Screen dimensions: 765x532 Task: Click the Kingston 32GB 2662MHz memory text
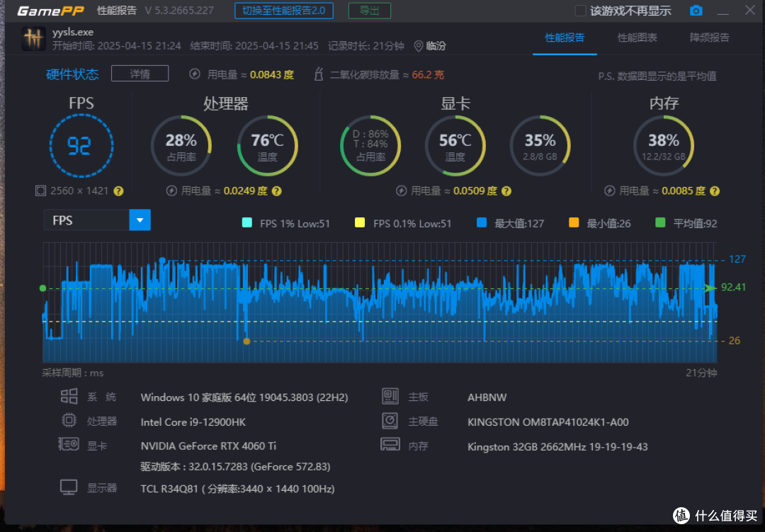557,446
